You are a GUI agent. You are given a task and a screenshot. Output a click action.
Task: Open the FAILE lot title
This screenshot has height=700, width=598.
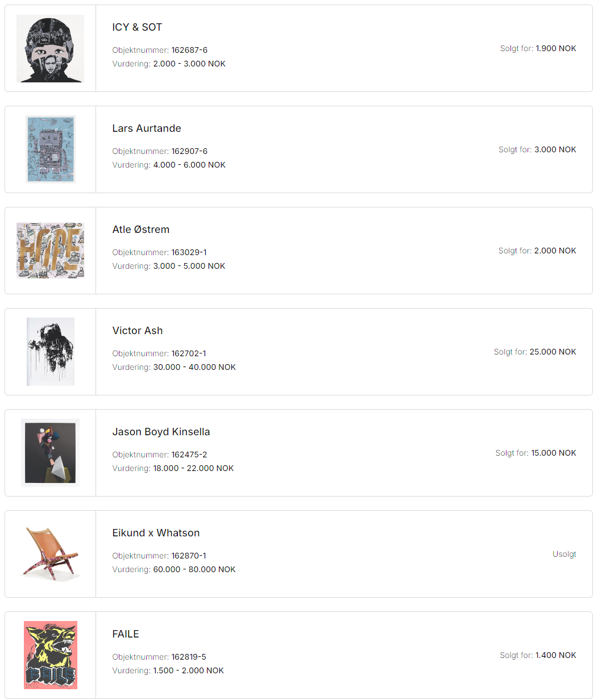tap(126, 634)
